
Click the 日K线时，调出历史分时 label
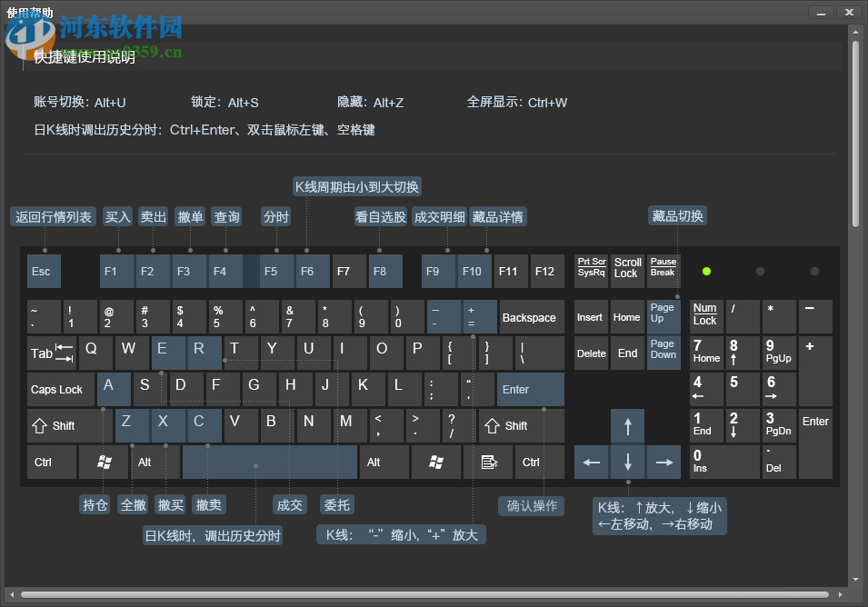pyautogui.click(x=213, y=535)
